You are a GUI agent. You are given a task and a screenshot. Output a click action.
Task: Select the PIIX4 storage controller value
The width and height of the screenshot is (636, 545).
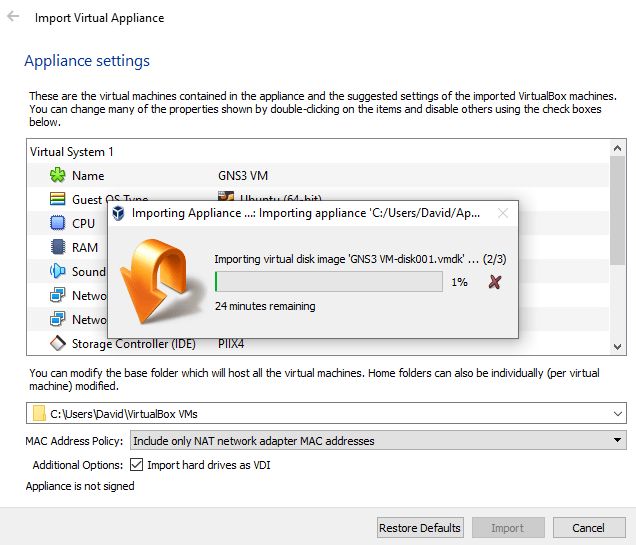click(231, 344)
